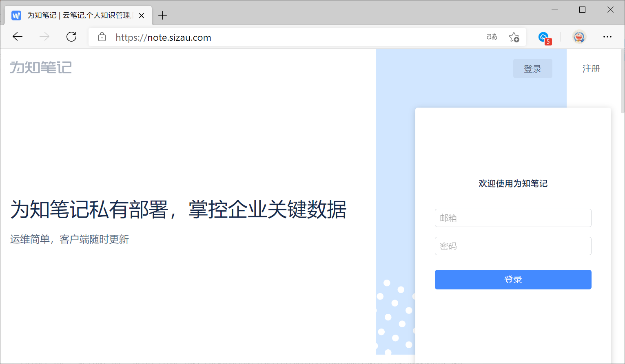Switch to 登录 in the top navigation
This screenshot has height=364, width=625.
[532, 68]
